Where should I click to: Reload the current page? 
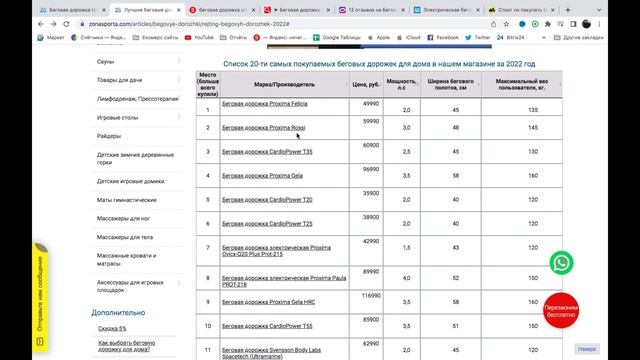(x=66, y=24)
